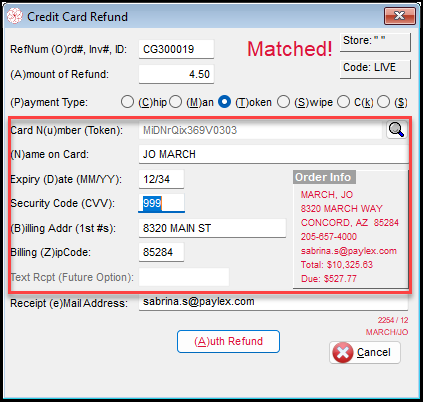Select the (T)oken payment type
423x402 pixels.
(224, 102)
